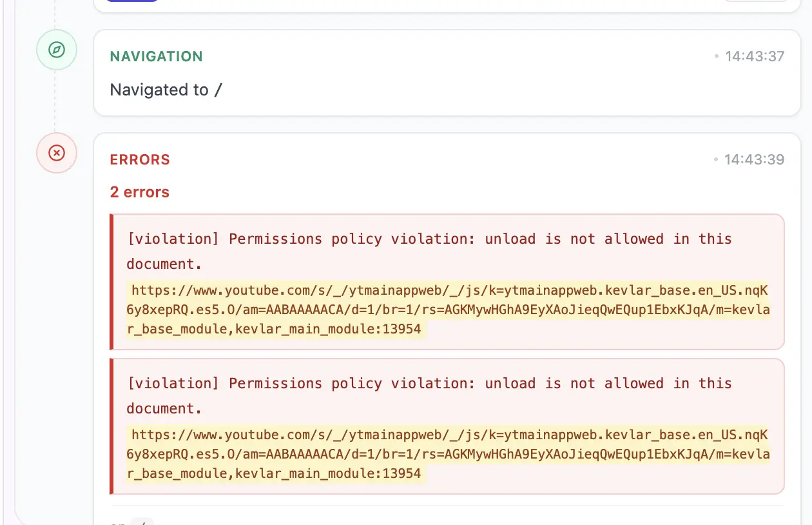This screenshot has width=812, height=525.
Task: Click the purple badge at the top edge
Action: pyautogui.click(x=131, y=1)
